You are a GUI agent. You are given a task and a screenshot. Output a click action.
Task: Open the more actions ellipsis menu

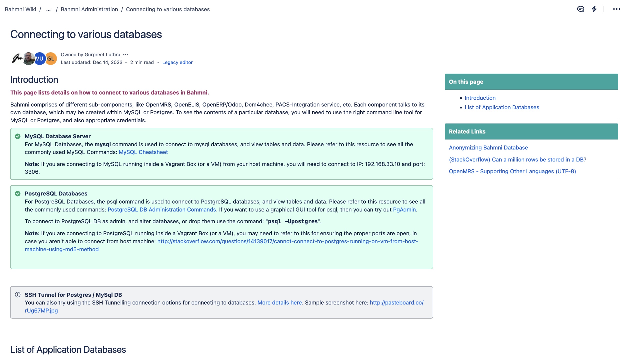pyautogui.click(x=616, y=9)
